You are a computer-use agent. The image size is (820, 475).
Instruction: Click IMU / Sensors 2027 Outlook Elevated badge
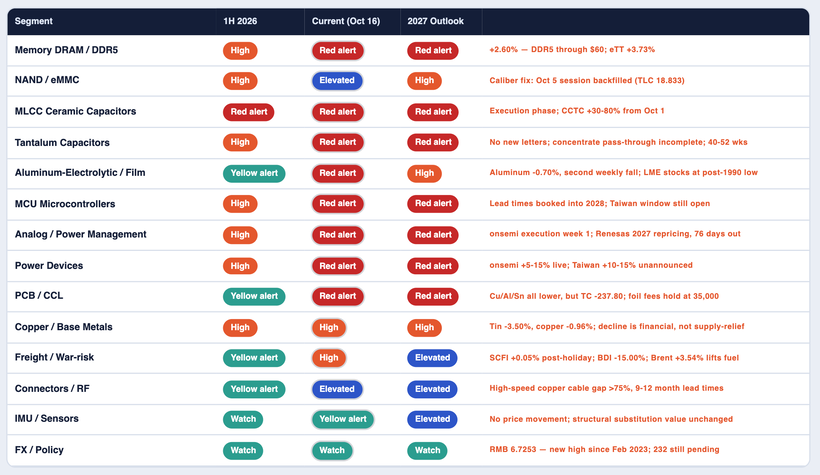click(x=432, y=419)
